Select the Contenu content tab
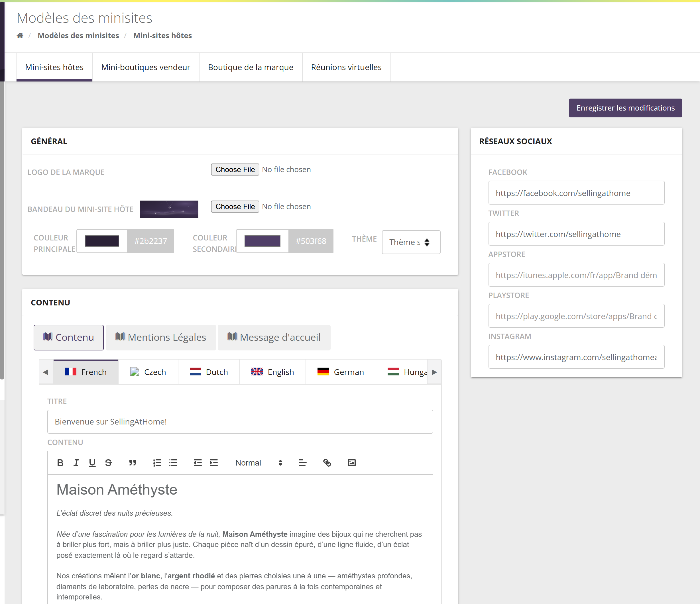 point(69,337)
